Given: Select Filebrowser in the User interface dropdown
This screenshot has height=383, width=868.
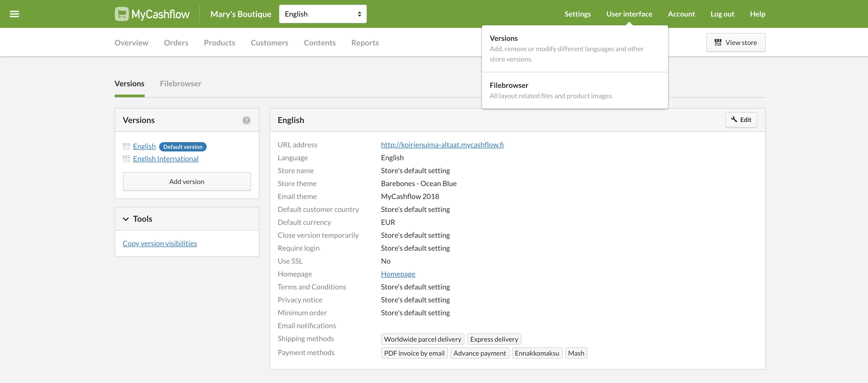Looking at the screenshot, I should (575, 90).
